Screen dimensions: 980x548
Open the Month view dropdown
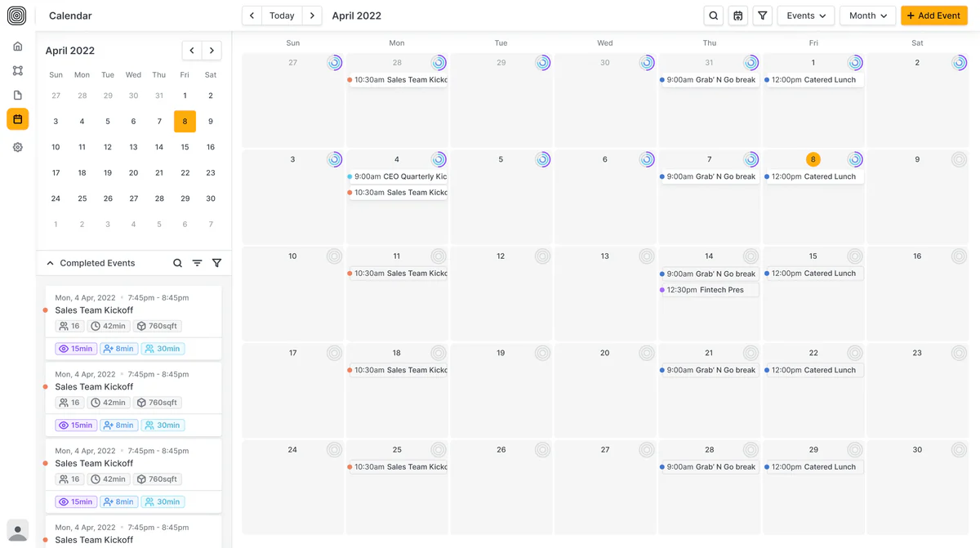pos(868,16)
